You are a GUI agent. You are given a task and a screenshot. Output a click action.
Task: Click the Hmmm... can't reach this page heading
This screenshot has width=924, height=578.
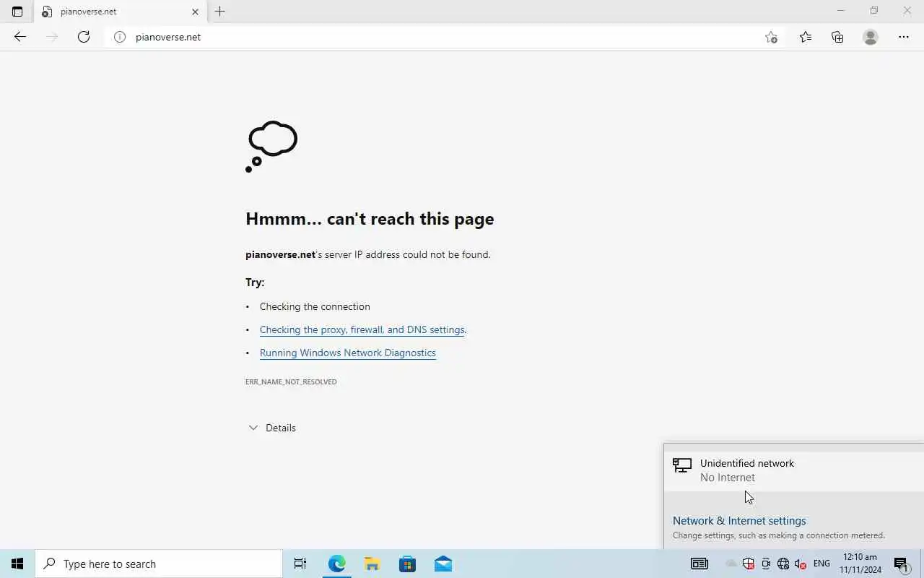(370, 219)
